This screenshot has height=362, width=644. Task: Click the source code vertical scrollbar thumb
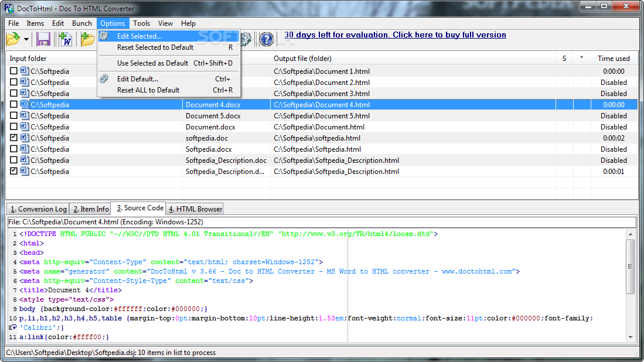631,267
